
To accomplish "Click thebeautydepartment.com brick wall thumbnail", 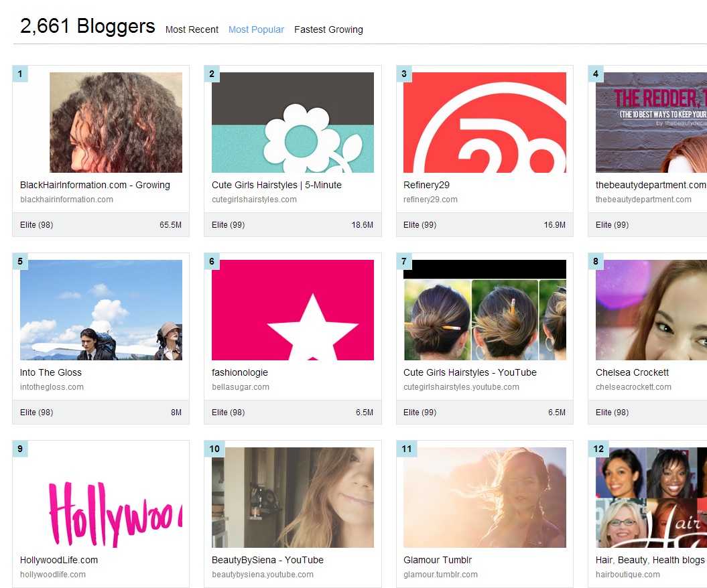I will point(651,123).
